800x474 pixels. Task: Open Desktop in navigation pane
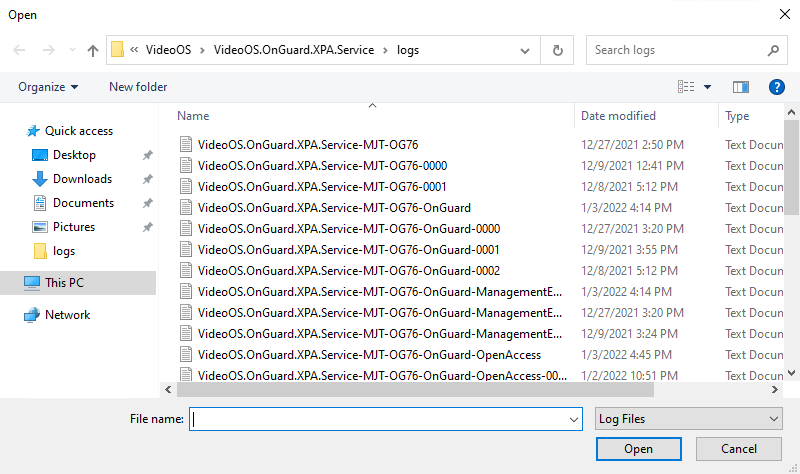[x=74, y=155]
